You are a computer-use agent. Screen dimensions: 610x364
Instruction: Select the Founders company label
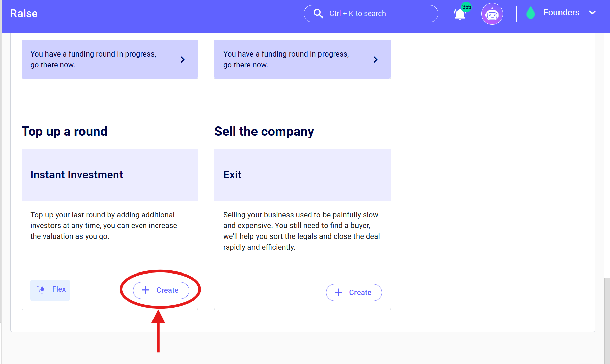point(561,13)
